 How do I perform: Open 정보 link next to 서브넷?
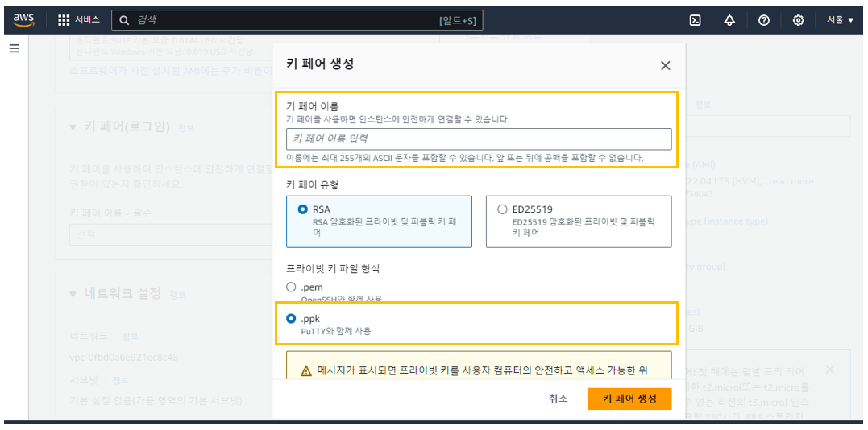coord(121,380)
